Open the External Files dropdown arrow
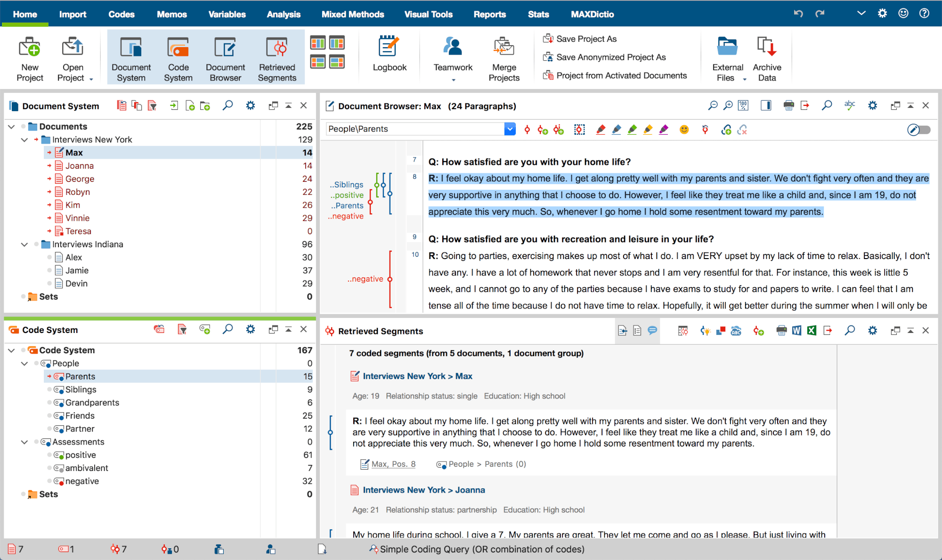This screenshot has height=560, width=942. coord(745,79)
